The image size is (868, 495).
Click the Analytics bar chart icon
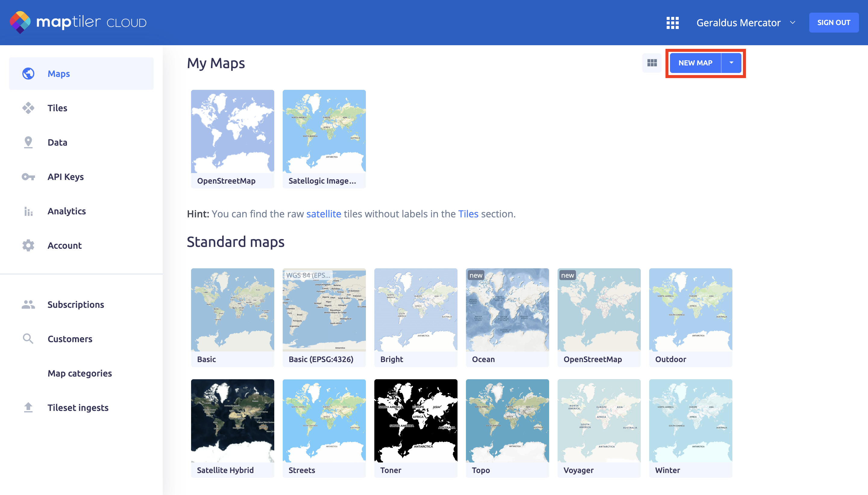(x=28, y=211)
